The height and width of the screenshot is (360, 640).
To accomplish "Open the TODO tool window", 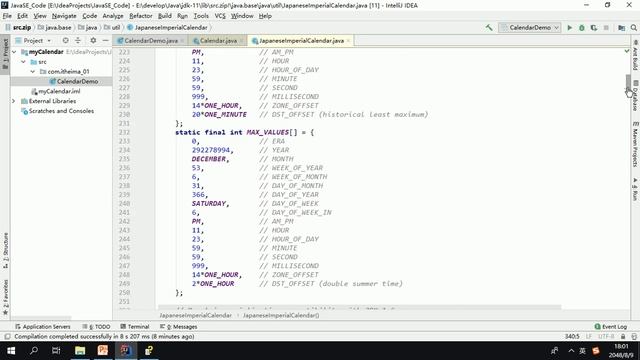I will point(96,327).
